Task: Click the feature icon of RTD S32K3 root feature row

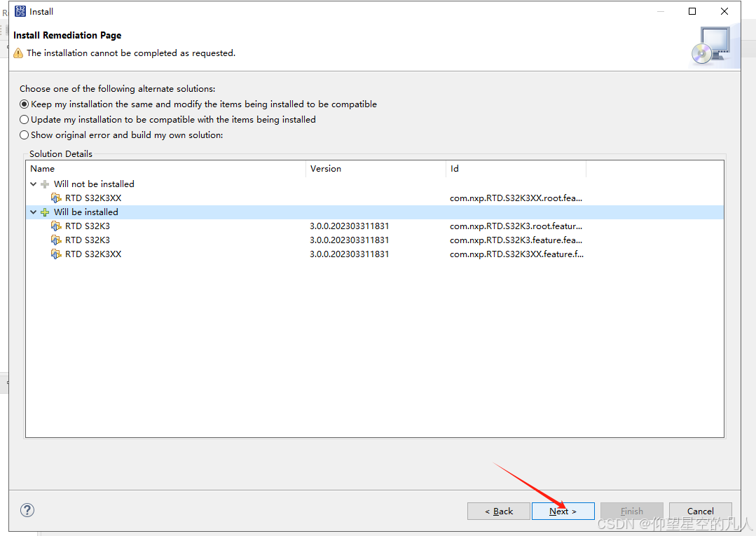Action: [56, 226]
